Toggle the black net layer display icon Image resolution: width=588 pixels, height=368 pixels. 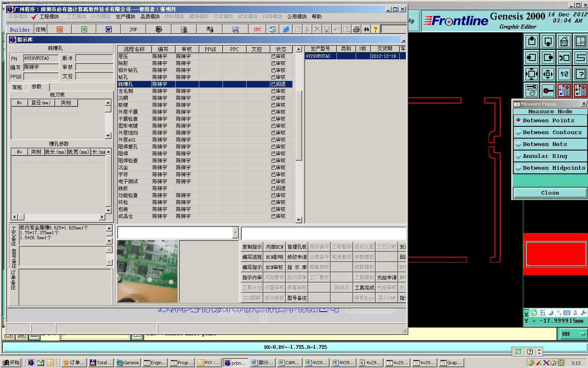(x=580, y=90)
